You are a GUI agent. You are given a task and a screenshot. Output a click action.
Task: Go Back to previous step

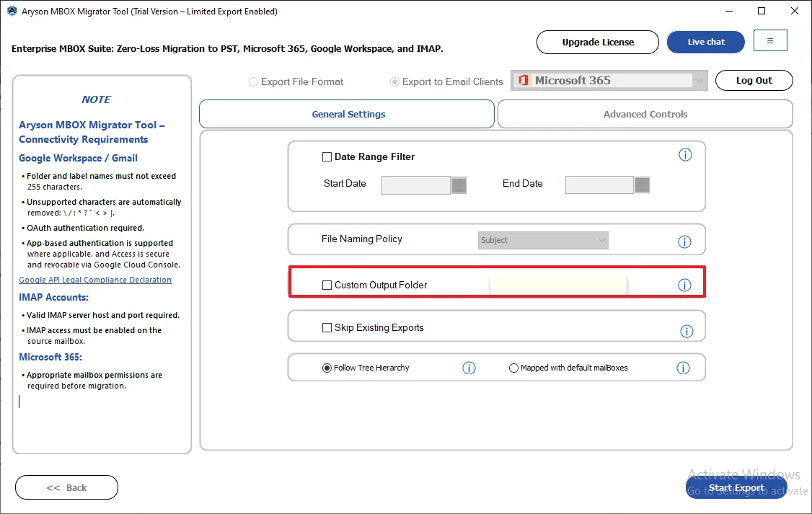point(67,487)
